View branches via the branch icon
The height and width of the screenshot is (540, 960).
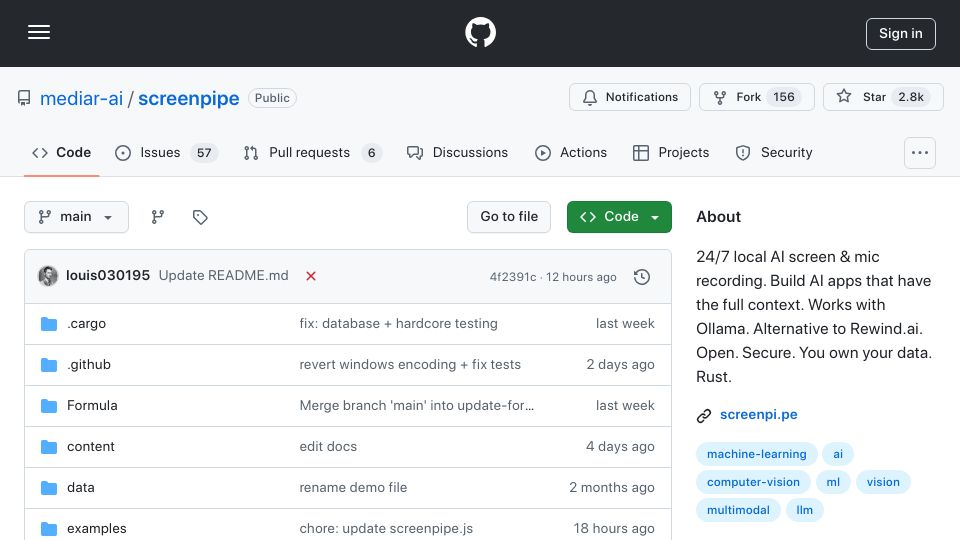(158, 217)
